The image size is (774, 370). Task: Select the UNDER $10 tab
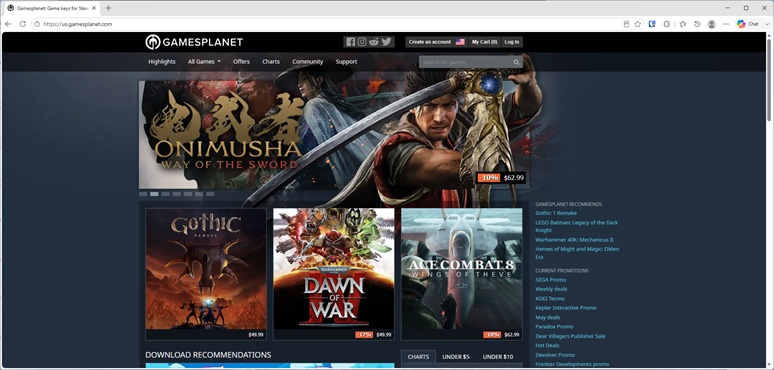pos(498,357)
